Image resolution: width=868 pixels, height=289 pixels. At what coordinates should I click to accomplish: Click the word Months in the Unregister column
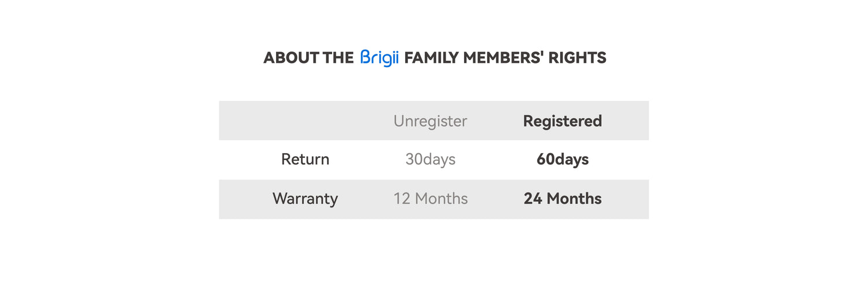point(442,199)
